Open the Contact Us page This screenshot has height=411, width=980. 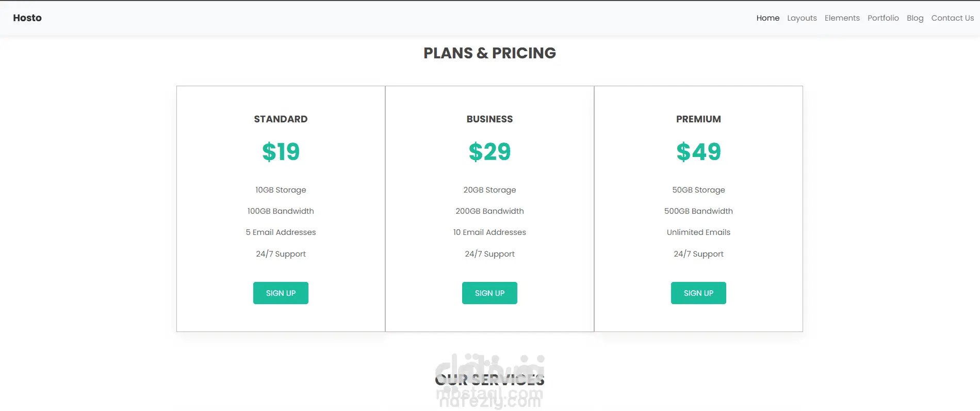952,18
